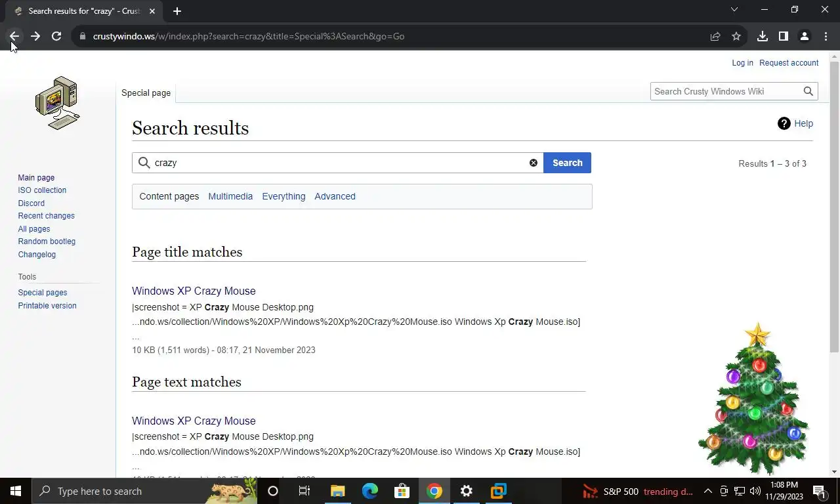The image size is (840, 504).
Task: Open the notifications center icon
Action: 819,491
